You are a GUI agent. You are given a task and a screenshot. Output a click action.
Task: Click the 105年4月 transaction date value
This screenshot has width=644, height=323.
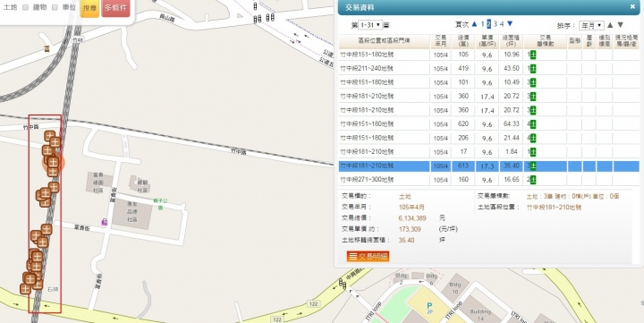point(412,207)
